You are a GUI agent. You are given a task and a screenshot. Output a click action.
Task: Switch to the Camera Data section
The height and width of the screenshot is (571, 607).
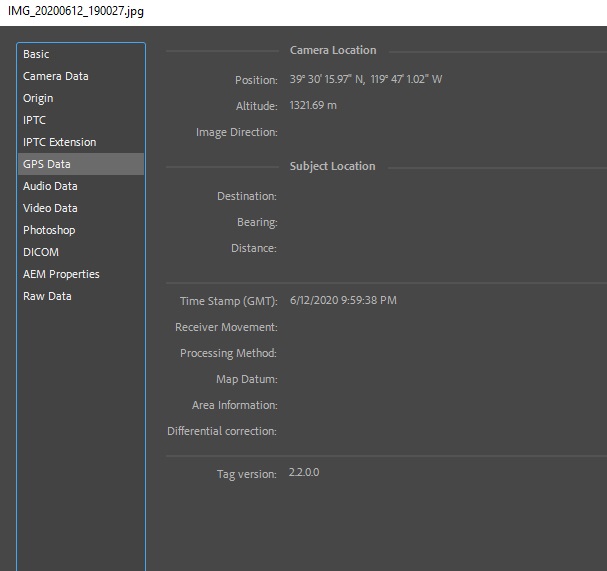tap(56, 76)
